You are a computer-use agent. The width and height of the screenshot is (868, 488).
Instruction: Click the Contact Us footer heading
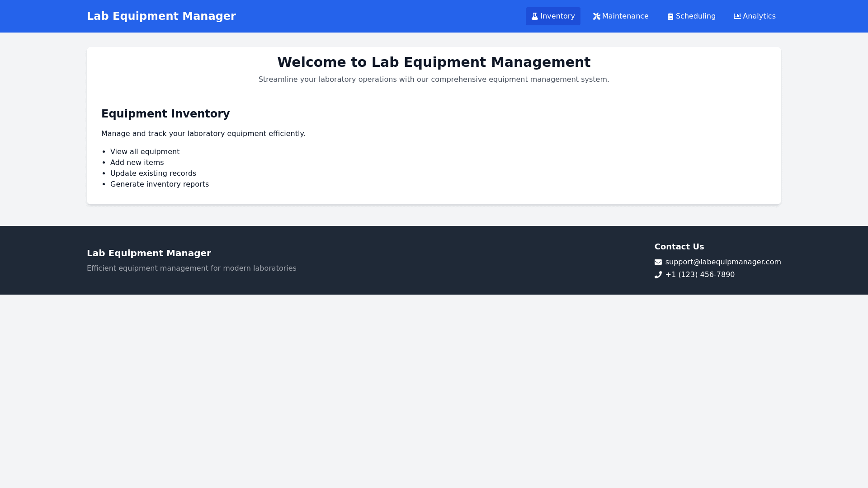point(679,247)
